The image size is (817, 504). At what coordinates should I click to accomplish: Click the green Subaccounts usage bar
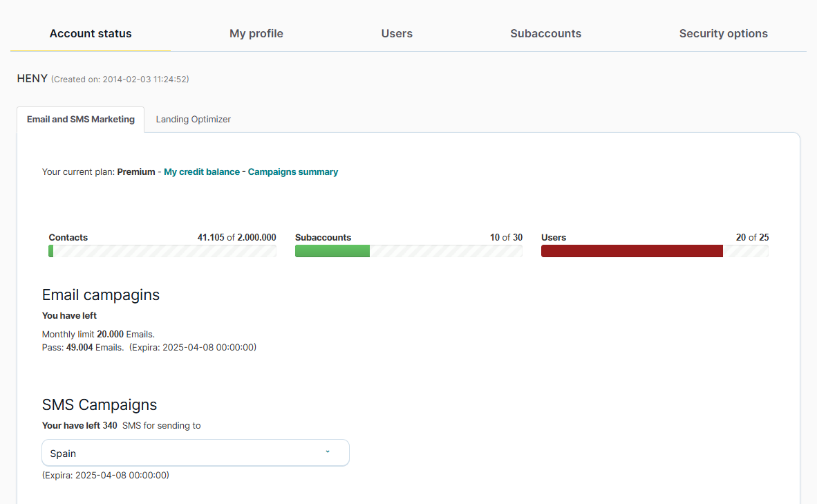(332, 251)
